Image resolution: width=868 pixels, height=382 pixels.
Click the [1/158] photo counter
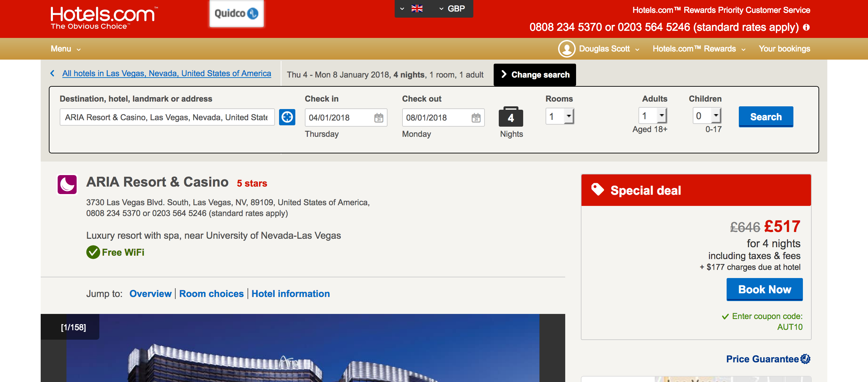[x=73, y=327]
